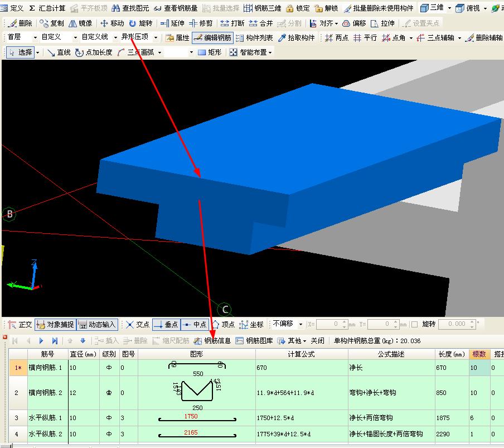The image size is (504, 448).
Task: Click 查看钢筋量 view rebar quantity
Action: pos(176,8)
